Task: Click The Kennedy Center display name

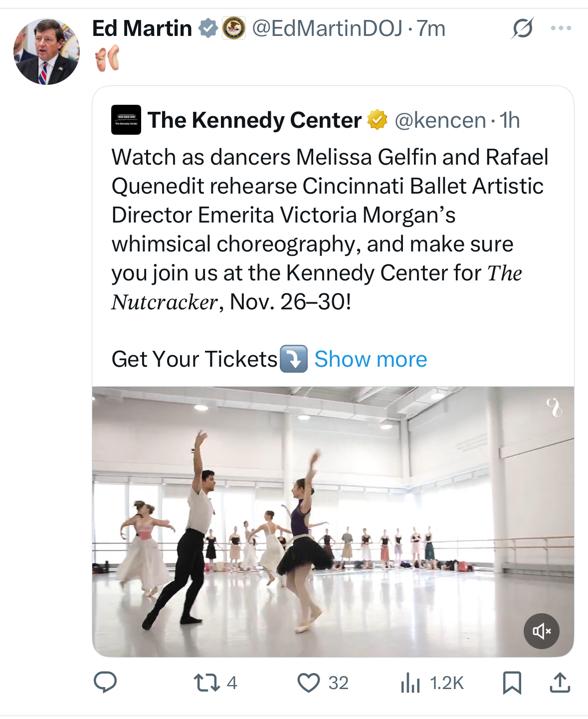Action: pyautogui.click(x=254, y=120)
